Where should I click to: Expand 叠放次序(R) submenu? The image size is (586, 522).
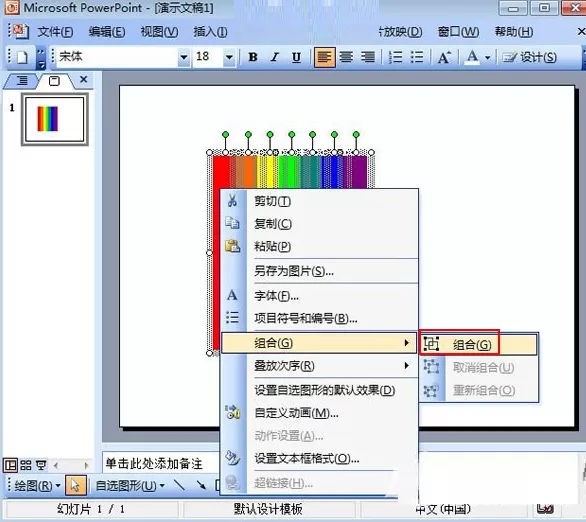click(x=319, y=365)
